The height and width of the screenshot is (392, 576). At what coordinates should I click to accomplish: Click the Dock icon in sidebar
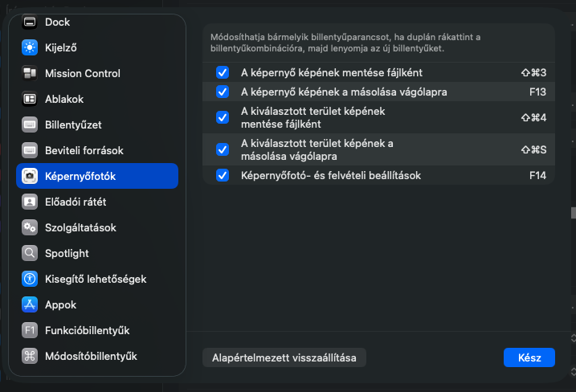(30, 22)
